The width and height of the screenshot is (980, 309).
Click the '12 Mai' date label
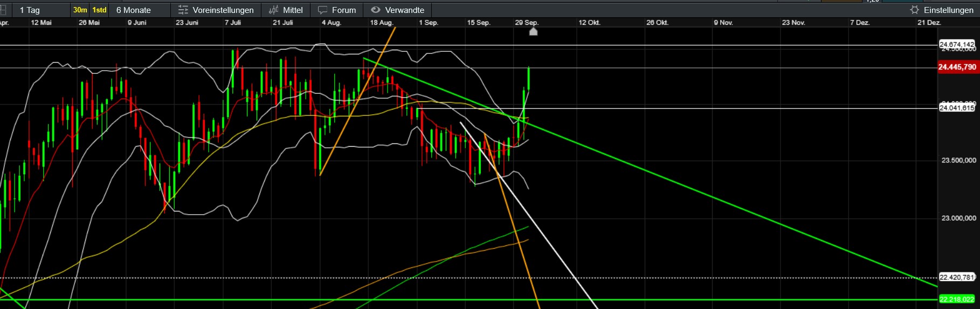42,23
